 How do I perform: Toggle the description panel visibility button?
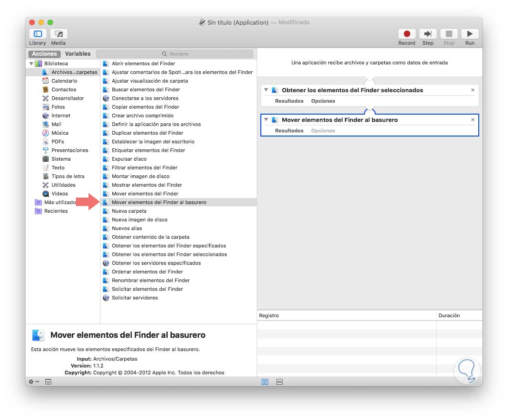[48, 382]
